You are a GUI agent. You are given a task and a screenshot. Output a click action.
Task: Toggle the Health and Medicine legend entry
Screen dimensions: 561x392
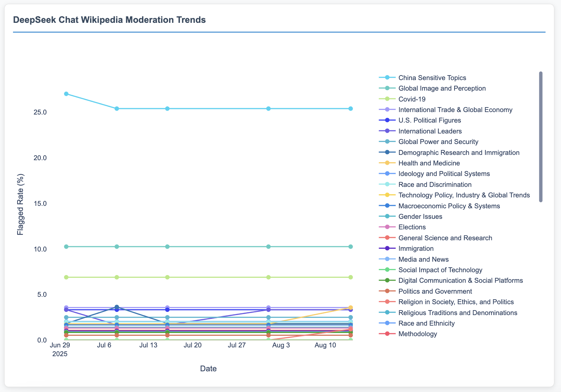(x=419, y=163)
